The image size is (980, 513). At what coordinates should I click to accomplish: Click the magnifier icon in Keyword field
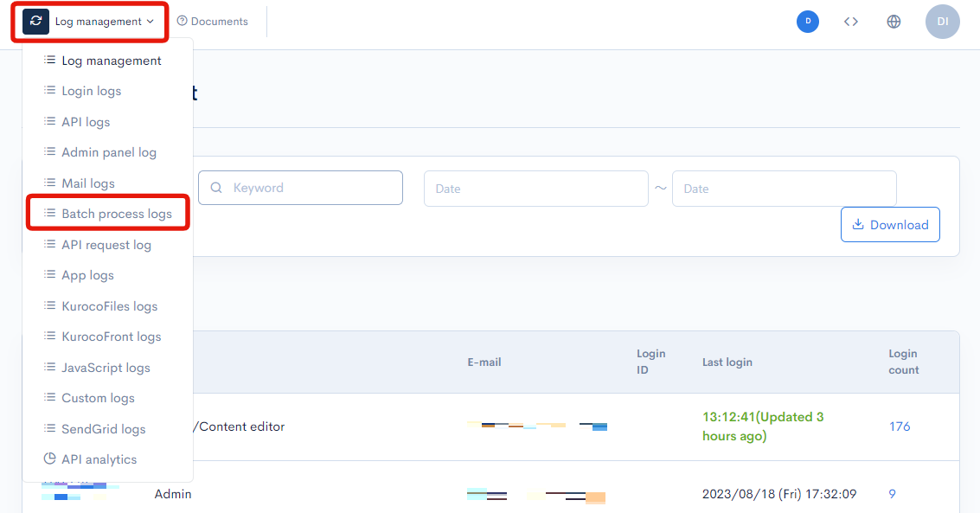pos(216,188)
